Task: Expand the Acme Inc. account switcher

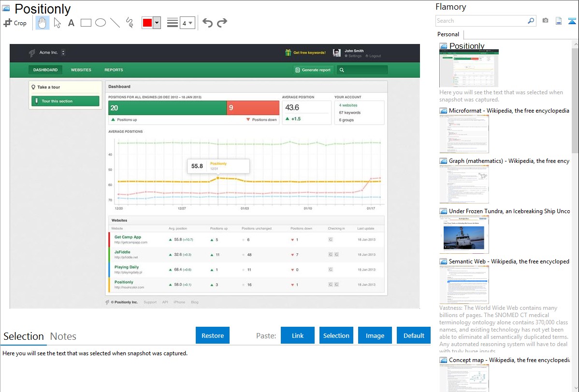Action: pos(63,53)
